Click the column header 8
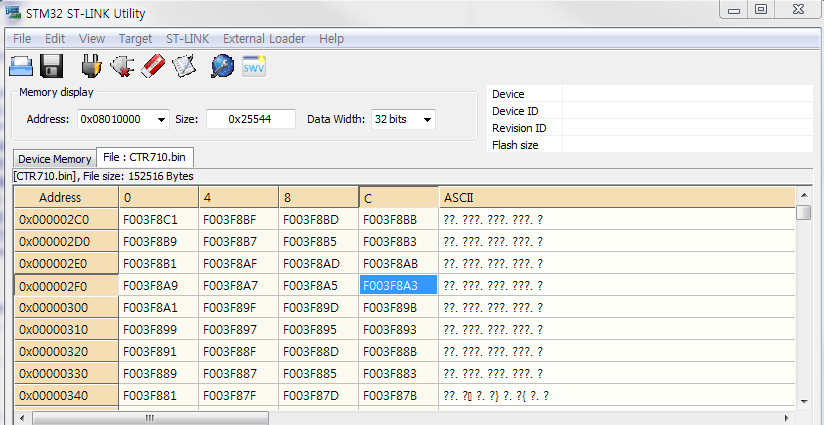 tap(319, 197)
